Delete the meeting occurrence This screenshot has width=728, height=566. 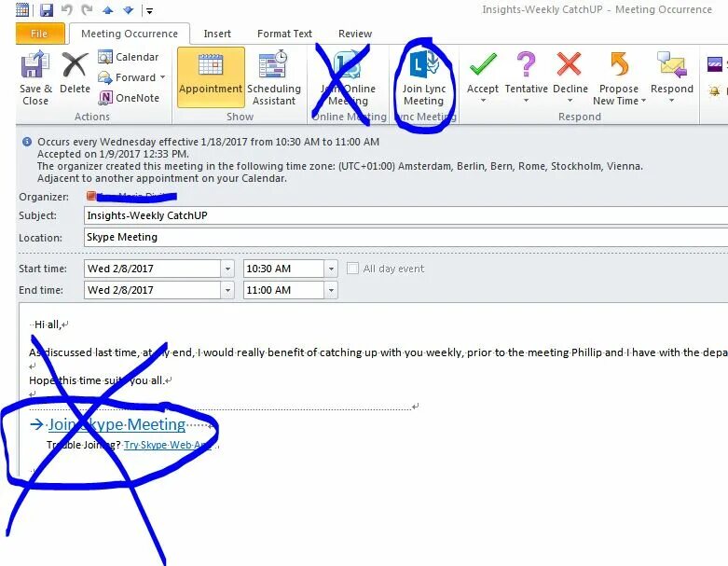tap(75, 72)
